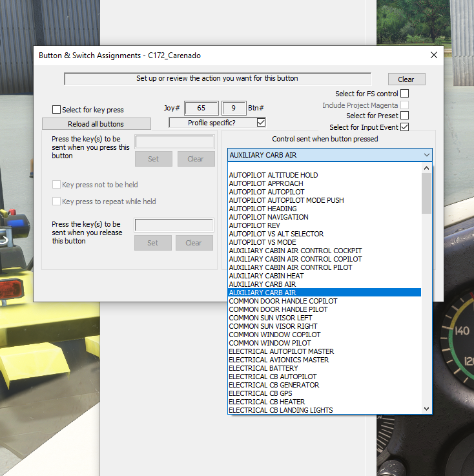Image resolution: width=474 pixels, height=476 pixels.
Task: Enable Select for key press checkbox
Action: (56, 109)
